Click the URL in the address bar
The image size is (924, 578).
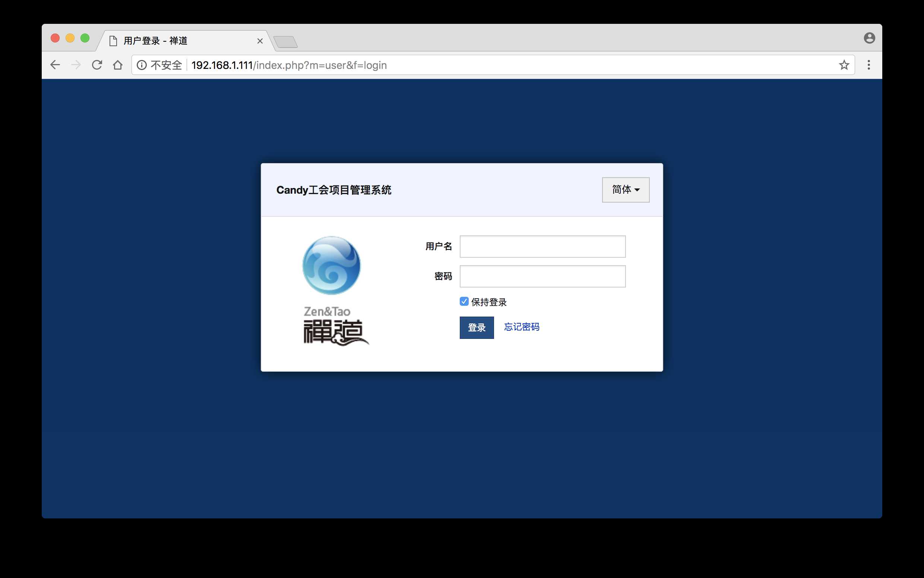(x=289, y=66)
